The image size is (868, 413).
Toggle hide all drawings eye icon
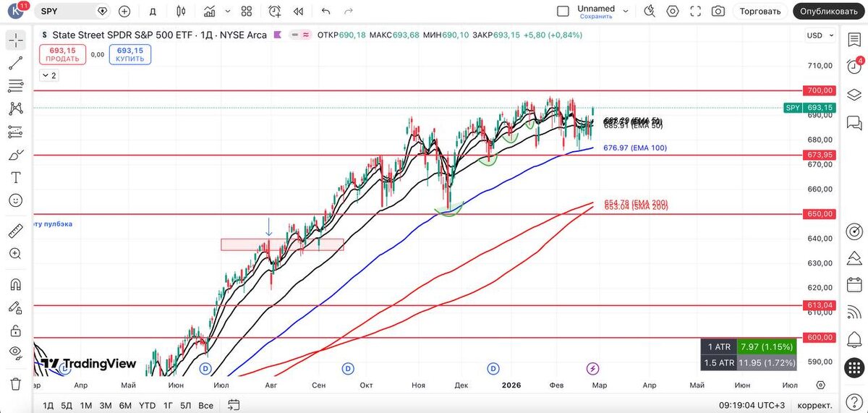point(16,353)
